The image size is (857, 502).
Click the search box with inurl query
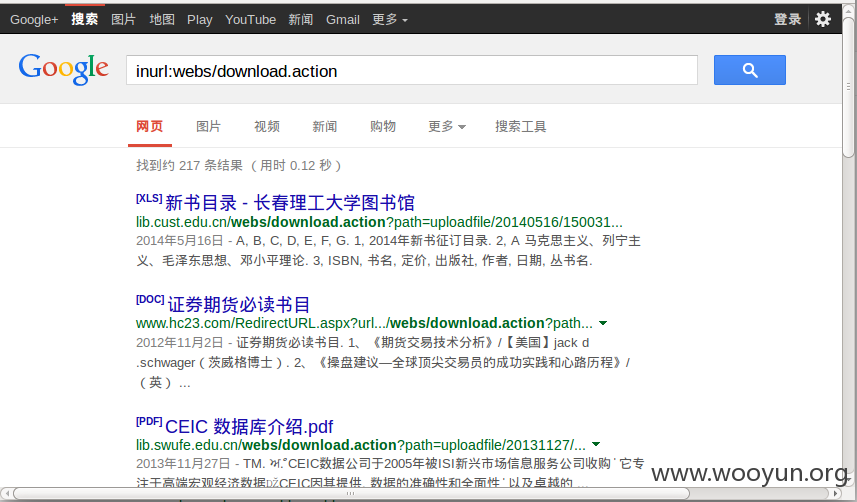pyautogui.click(x=412, y=70)
